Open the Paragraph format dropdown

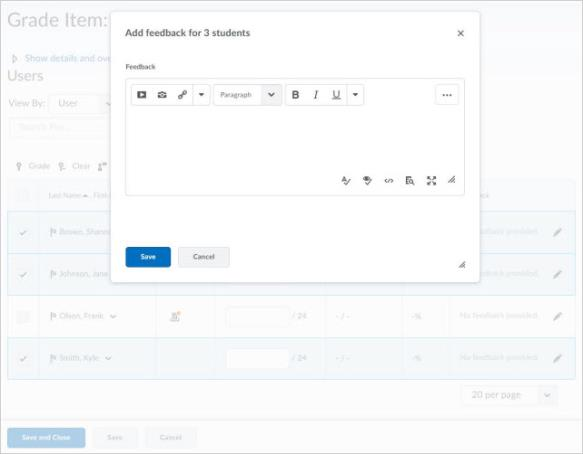click(248, 95)
